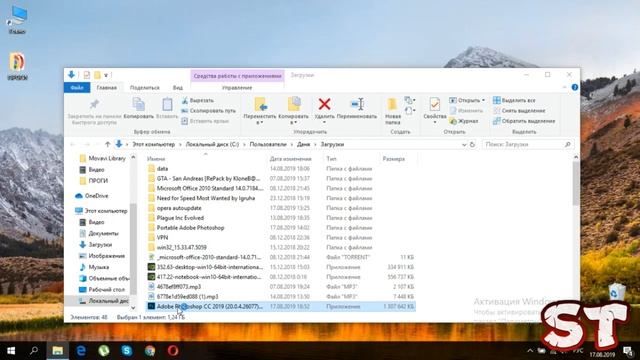Select the data folder
Image resolution: width=640 pixels, height=360 pixels.
click(x=280, y=169)
